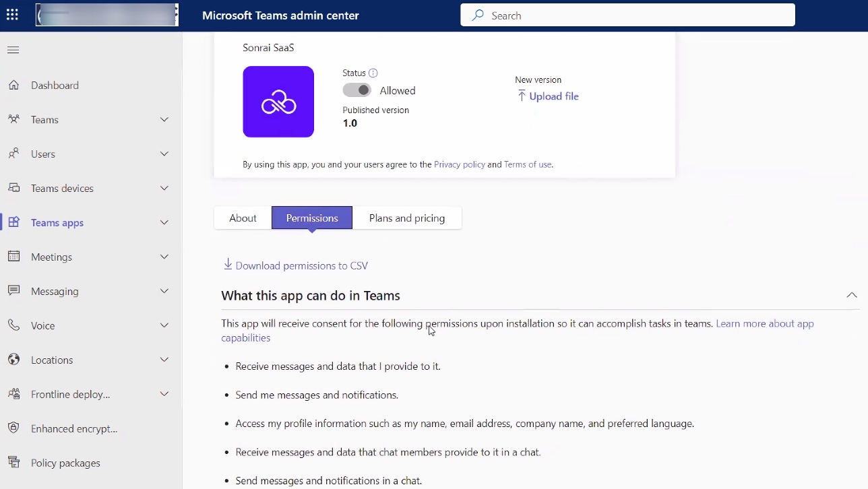Expand the Meetings chevron
This screenshot has width=868, height=489.
tap(164, 257)
